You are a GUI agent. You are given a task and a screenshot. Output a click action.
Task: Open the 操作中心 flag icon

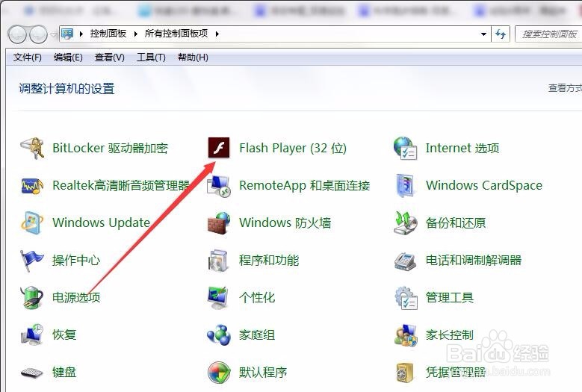[x=31, y=261]
